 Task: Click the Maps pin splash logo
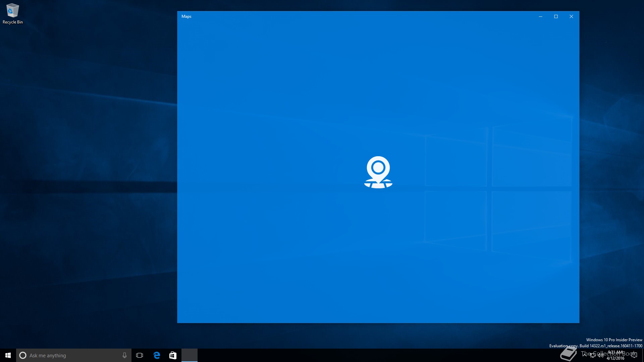pyautogui.click(x=378, y=172)
